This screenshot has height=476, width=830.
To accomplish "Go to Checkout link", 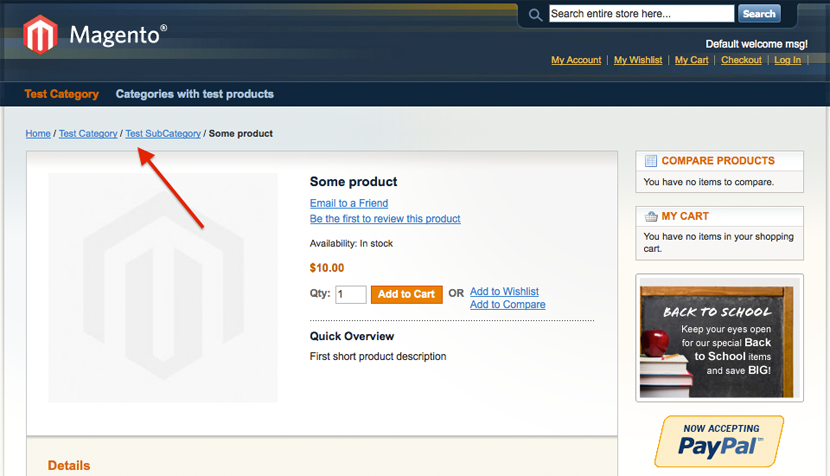I will click(x=741, y=60).
